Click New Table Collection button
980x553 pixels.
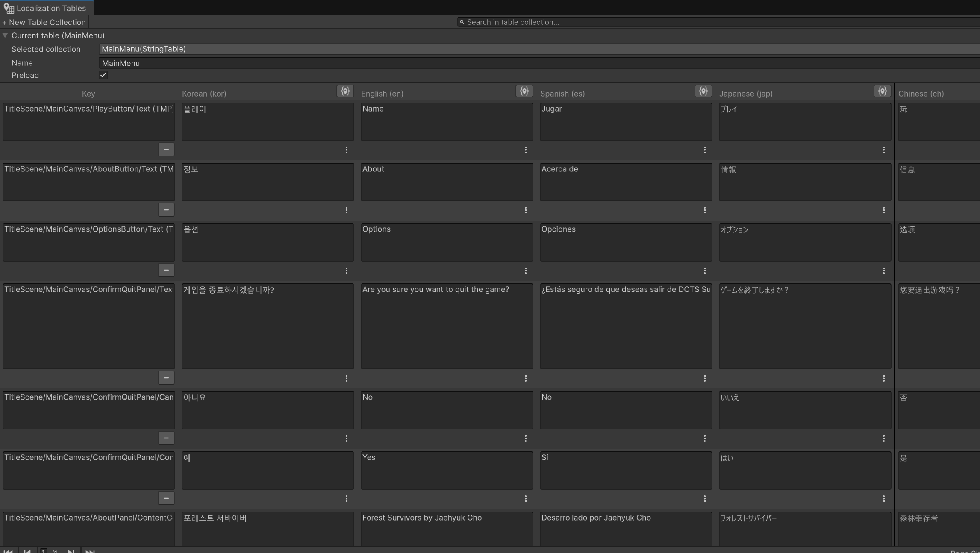44,22
